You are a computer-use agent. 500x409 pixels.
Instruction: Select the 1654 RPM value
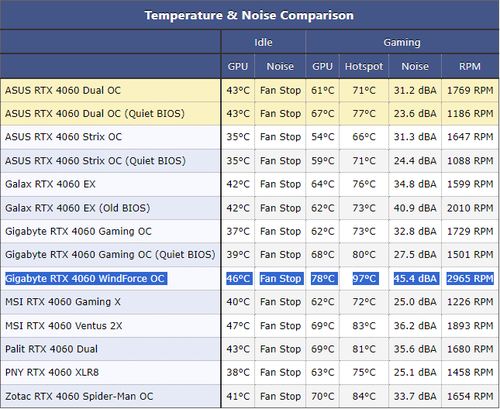click(x=470, y=396)
